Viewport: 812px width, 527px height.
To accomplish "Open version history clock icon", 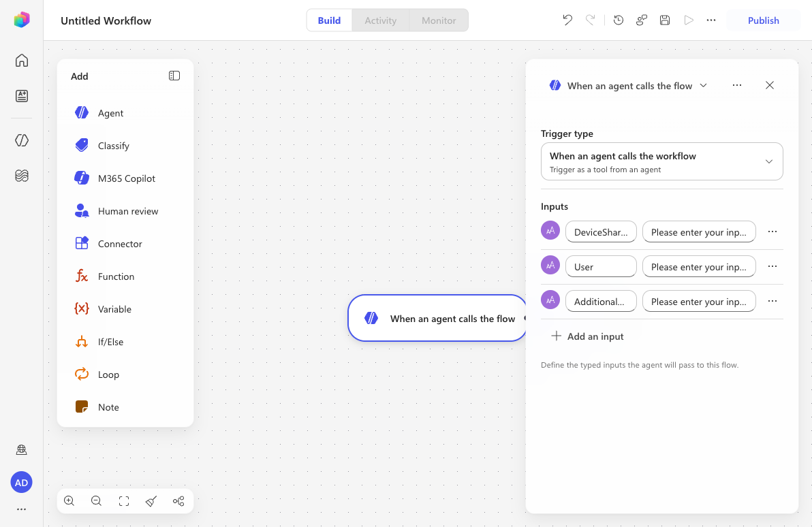I will 619,20.
